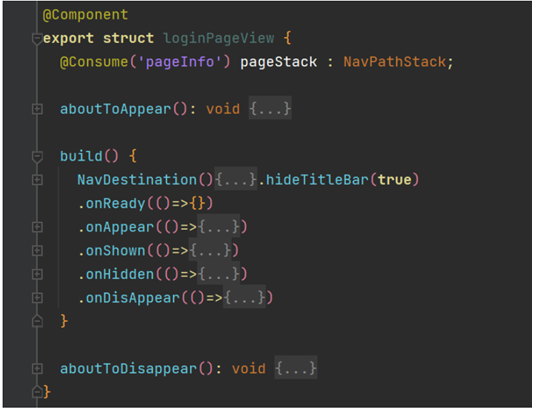Expand the onAppear callback fold icon

pyautogui.click(x=37, y=227)
